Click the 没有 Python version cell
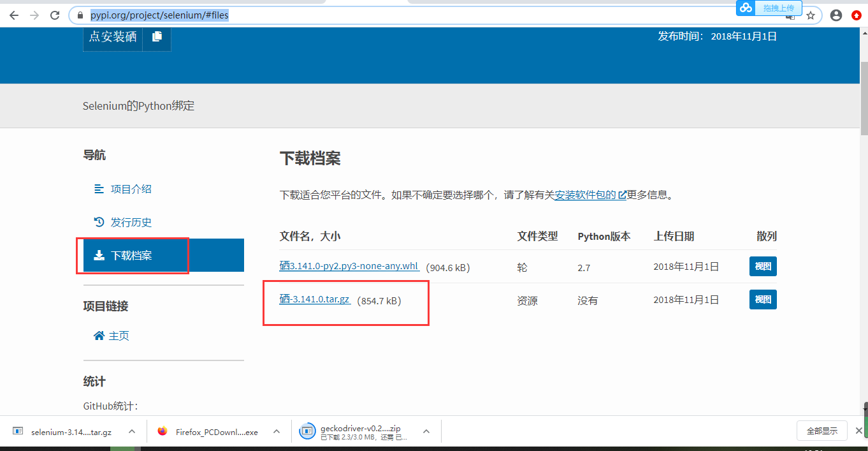The width and height of the screenshot is (868, 451). pos(588,300)
